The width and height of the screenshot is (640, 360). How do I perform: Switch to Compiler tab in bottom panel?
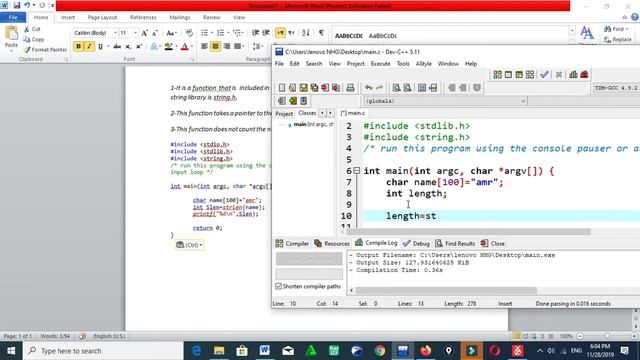point(292,244)
